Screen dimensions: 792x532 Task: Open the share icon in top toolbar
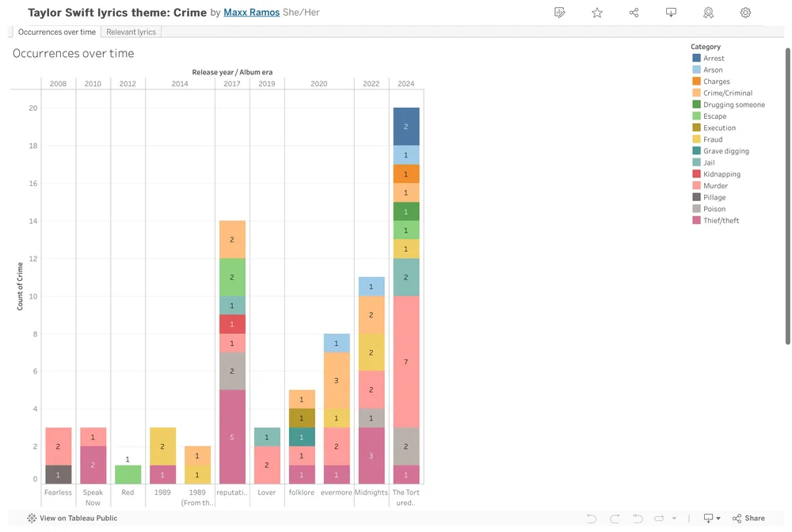[634, 13]
